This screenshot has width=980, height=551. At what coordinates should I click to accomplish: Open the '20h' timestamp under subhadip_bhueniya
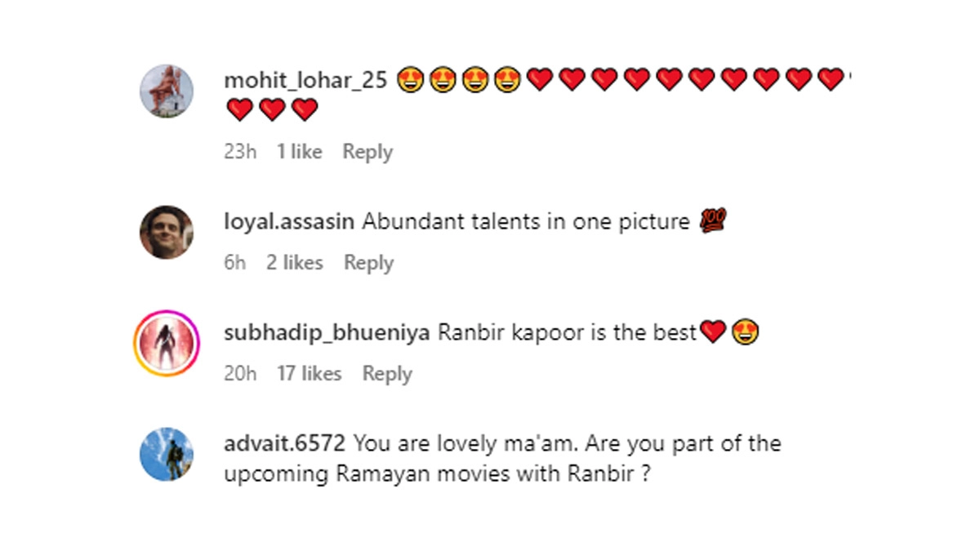(x=240, y=374)
